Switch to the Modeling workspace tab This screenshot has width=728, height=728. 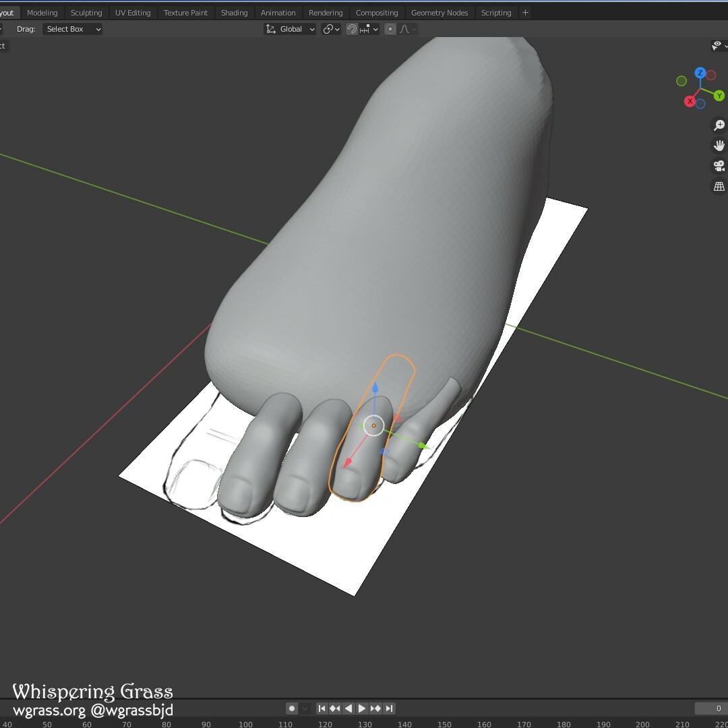pyautogui.click(x=42, y=13)
